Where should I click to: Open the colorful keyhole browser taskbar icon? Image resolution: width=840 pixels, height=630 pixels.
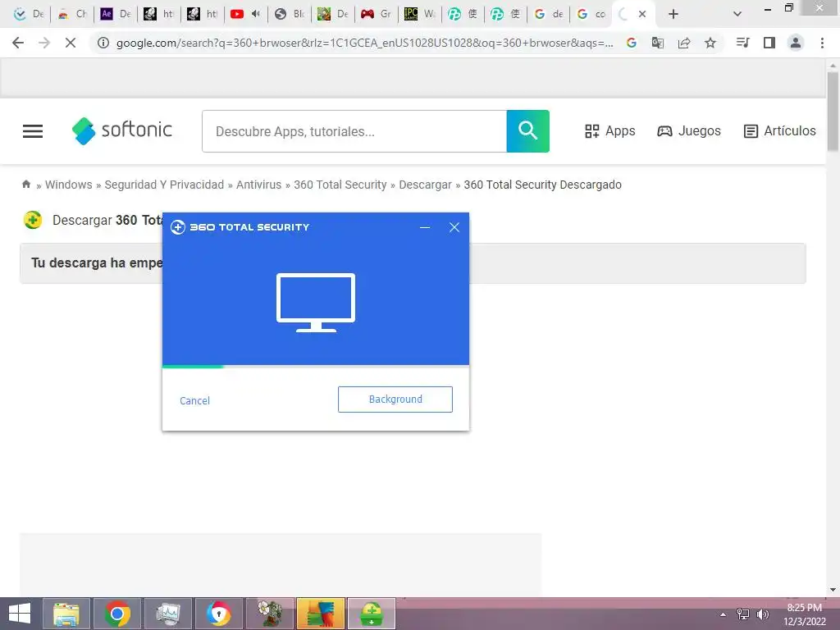(x=219, y=614)
